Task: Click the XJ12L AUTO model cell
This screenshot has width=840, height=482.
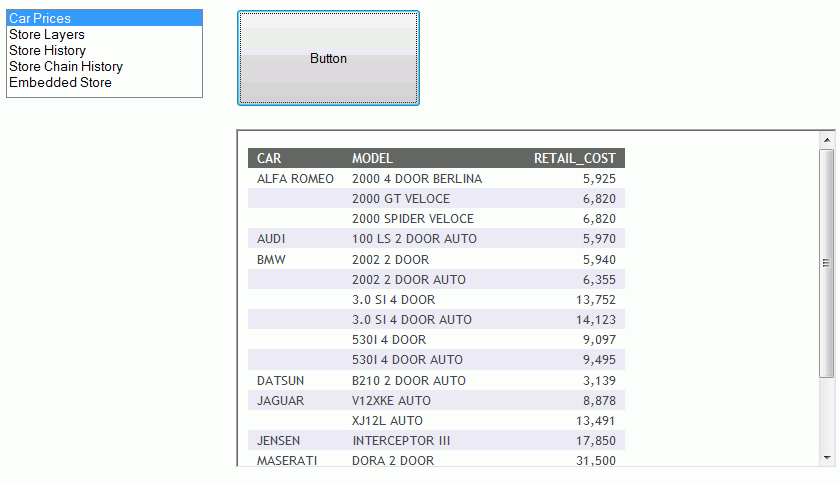Action: [387, 421]
